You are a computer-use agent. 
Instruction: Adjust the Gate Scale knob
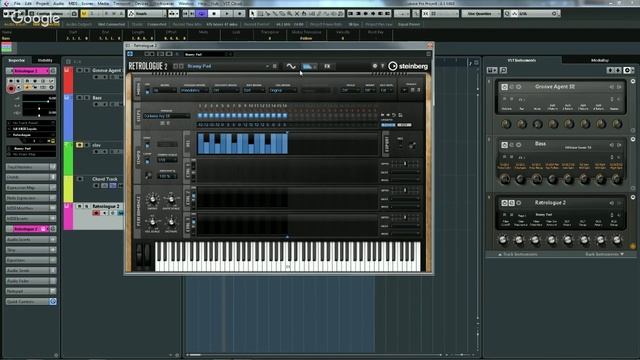[x=171, y=200]
